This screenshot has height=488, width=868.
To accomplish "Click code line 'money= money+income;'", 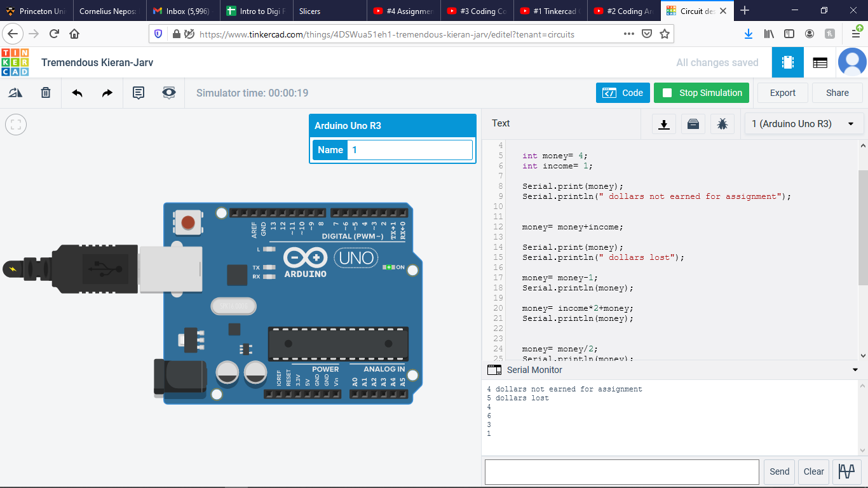I will pyautogui.click(x=573, y=227).
